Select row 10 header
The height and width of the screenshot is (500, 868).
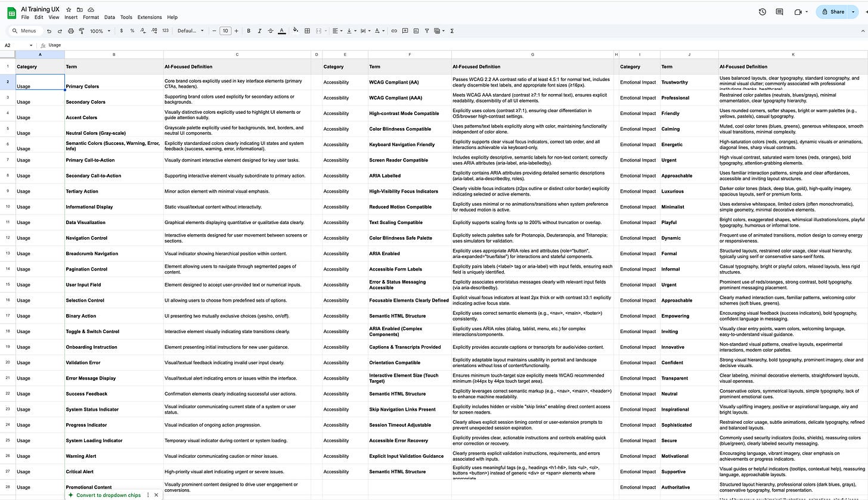(8, 207)
